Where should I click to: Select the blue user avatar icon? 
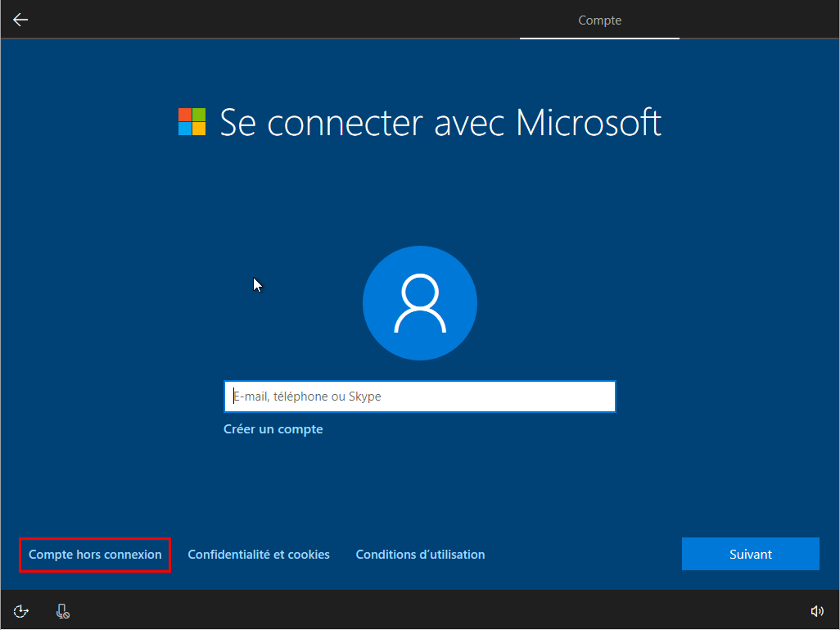coord(419,303)
